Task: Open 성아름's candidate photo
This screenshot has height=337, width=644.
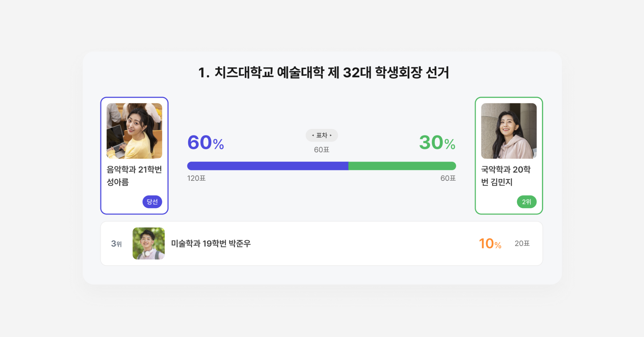Action: (x=134, y=131)
